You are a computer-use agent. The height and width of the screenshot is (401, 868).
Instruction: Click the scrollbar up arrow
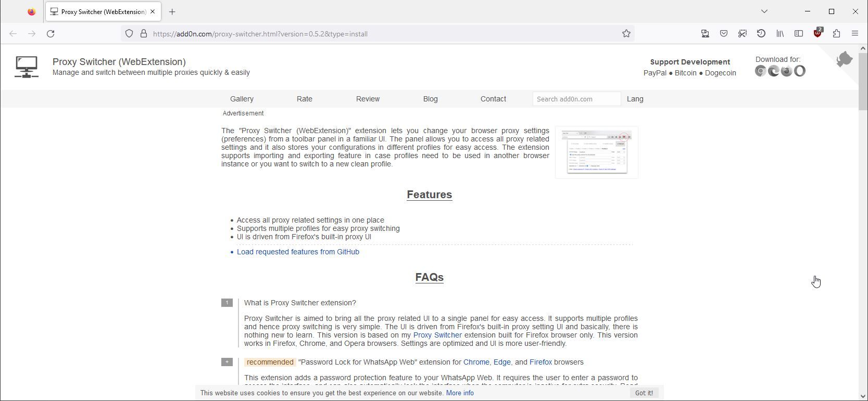click(863, 48)
